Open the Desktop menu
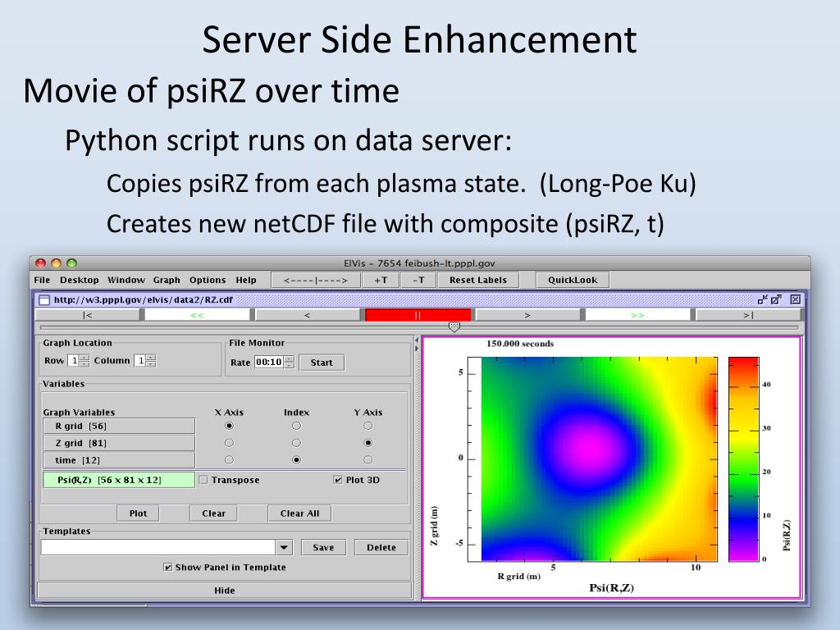The height and width of the screenshot is (630, 840). 80,280
